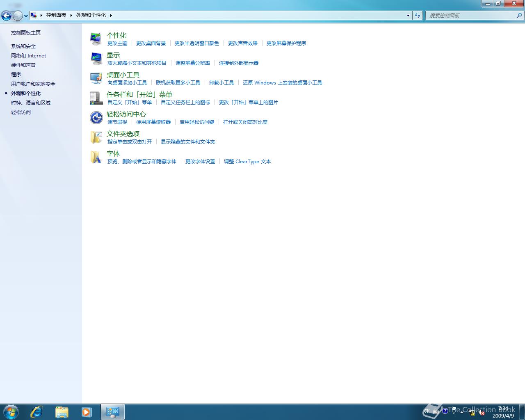Click the network warning tray icon
This screenshot has height=420, width=525.
[x=472, y=412]
